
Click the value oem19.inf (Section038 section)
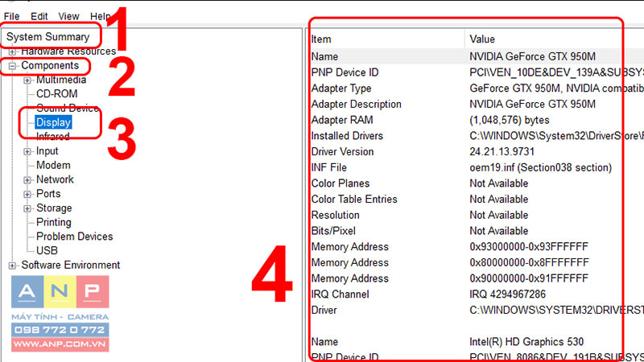tap(540, 167)
